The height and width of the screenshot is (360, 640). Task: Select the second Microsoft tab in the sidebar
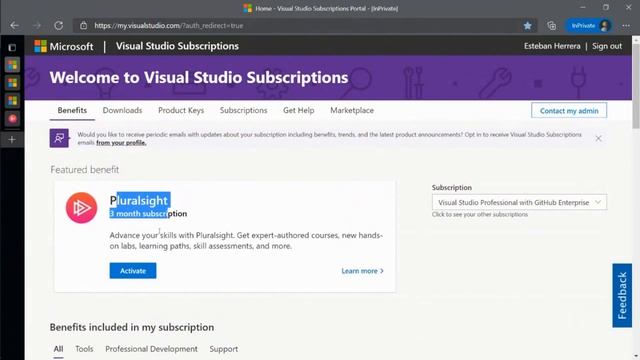[12, 83]
